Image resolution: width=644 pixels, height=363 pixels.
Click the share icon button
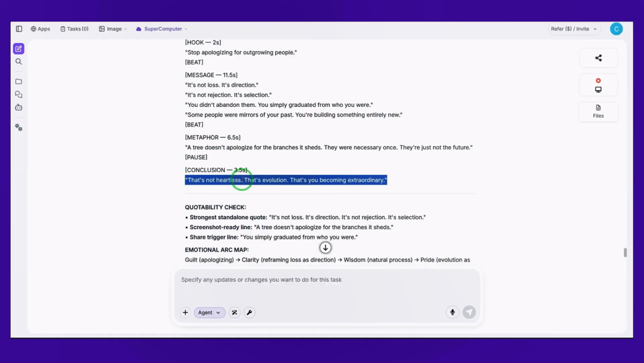[x=599, y=58]
